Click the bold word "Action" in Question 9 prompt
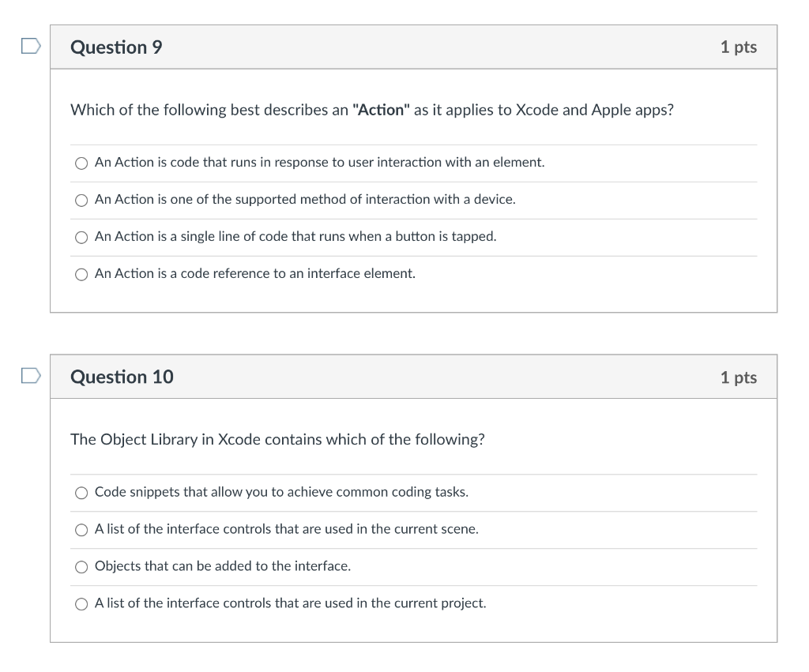 (x=381, y=110)
